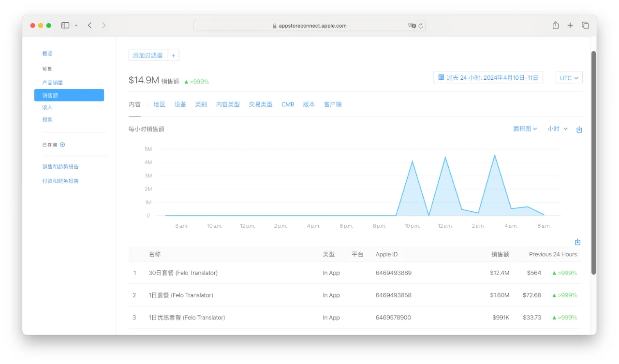Click the plus button beside 添加过滤器
The width and height of the screenshot is (619, 364).
pyautogui.click(x=174, y=56)
